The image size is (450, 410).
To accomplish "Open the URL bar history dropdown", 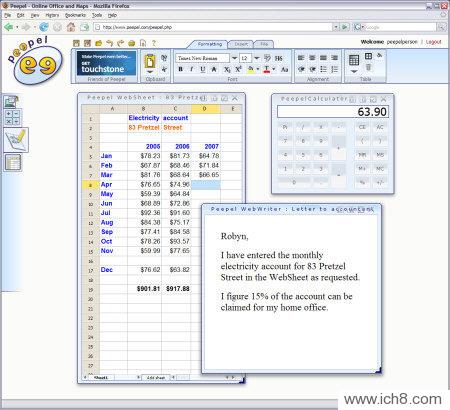I will coord(336,27).
